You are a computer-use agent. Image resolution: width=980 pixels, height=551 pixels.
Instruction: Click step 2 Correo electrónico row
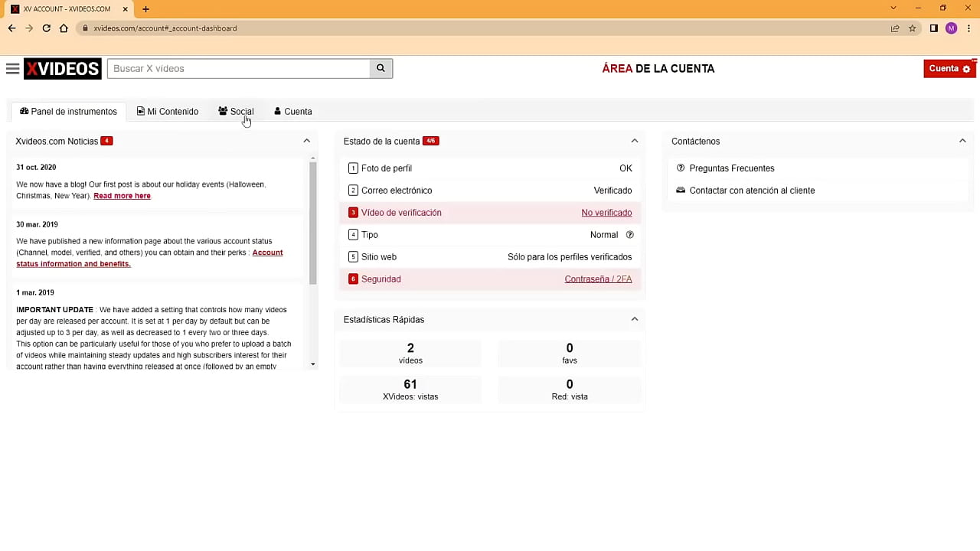click(x=490, y=191)
